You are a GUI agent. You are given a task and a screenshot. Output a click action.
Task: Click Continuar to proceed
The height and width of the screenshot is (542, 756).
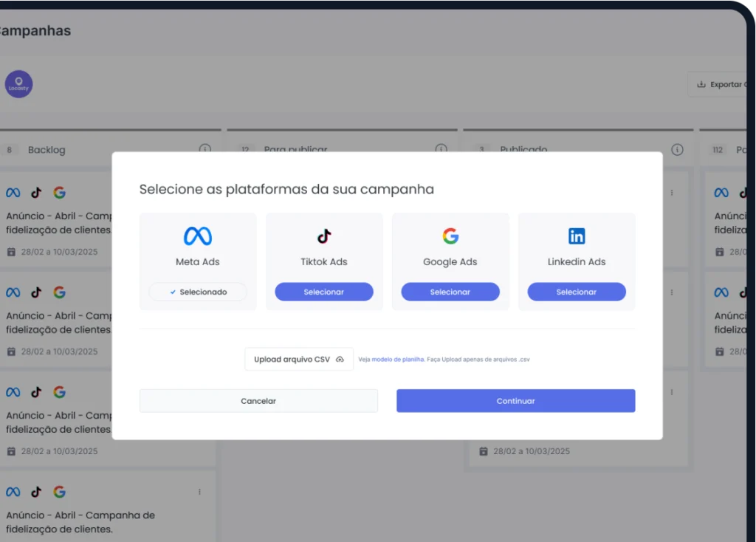[x=516, y=401]
